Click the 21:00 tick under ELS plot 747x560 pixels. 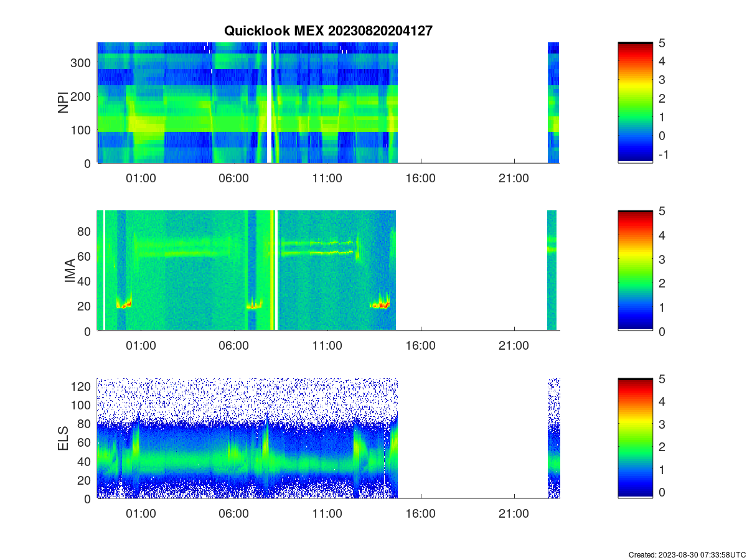tap(514, 513)
